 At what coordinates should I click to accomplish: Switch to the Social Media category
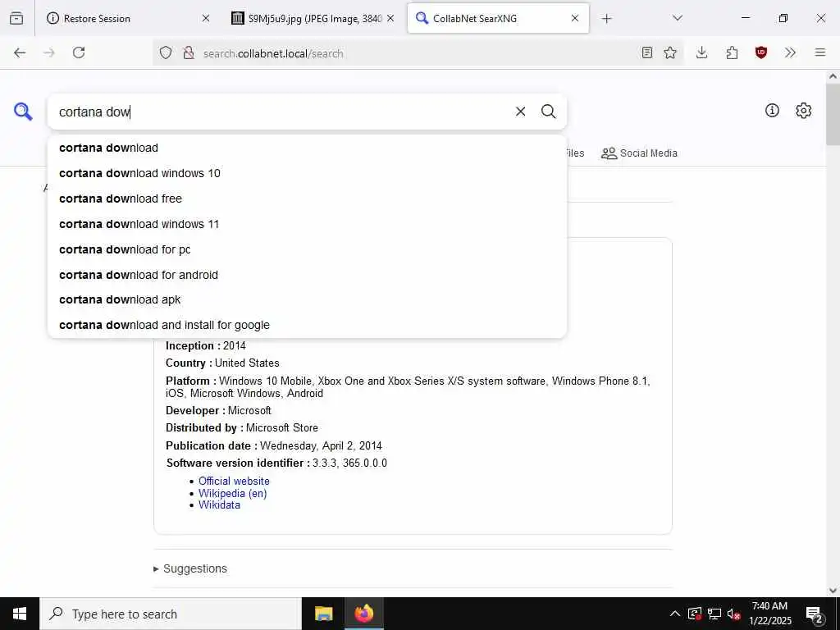(639, 153)
